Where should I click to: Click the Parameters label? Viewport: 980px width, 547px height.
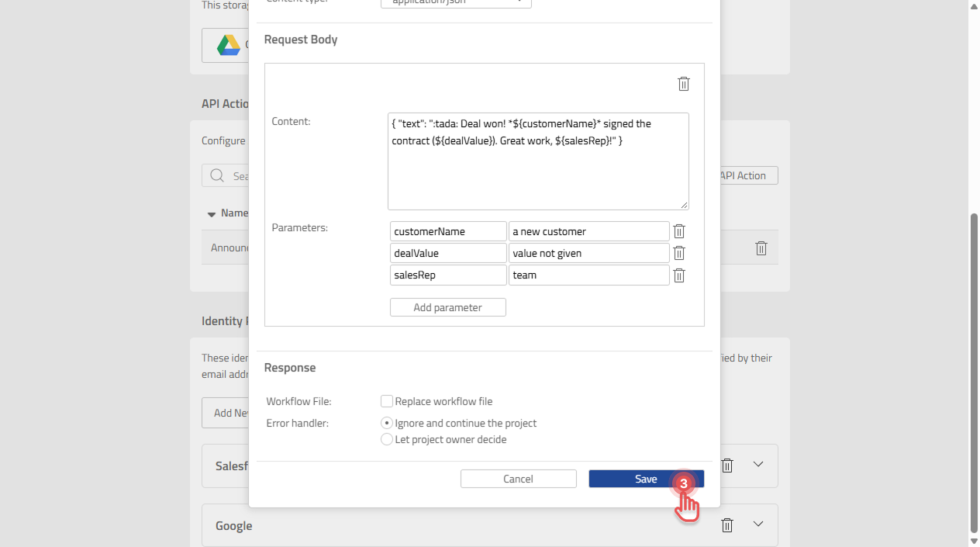tap(300, 227)
